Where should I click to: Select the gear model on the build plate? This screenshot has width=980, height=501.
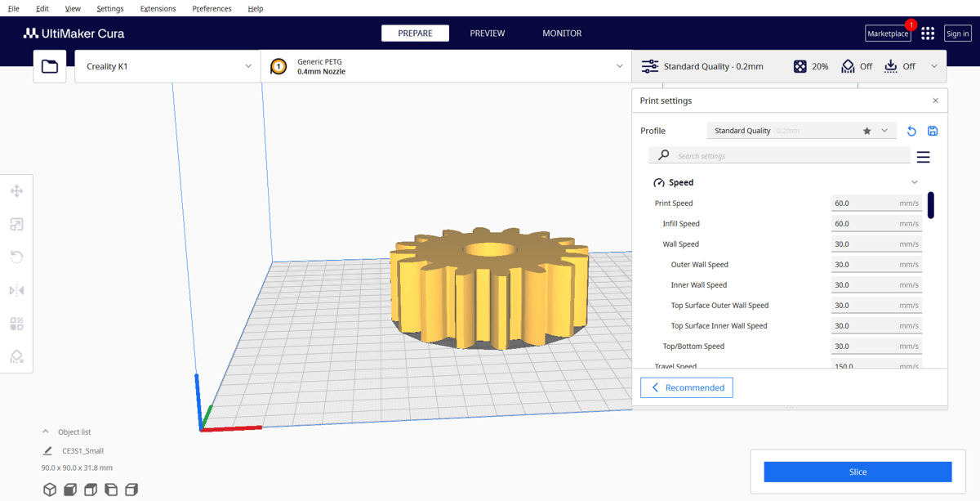[x=491, y=289]
